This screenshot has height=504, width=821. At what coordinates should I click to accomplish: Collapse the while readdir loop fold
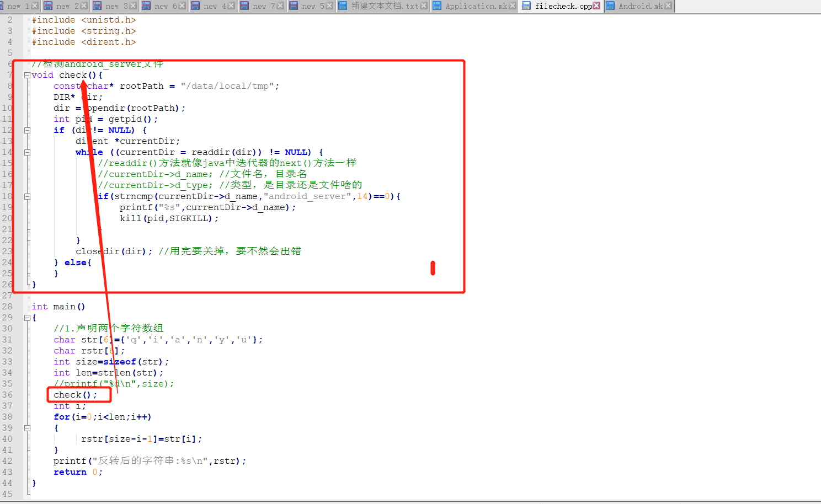(x=27, y=152)
